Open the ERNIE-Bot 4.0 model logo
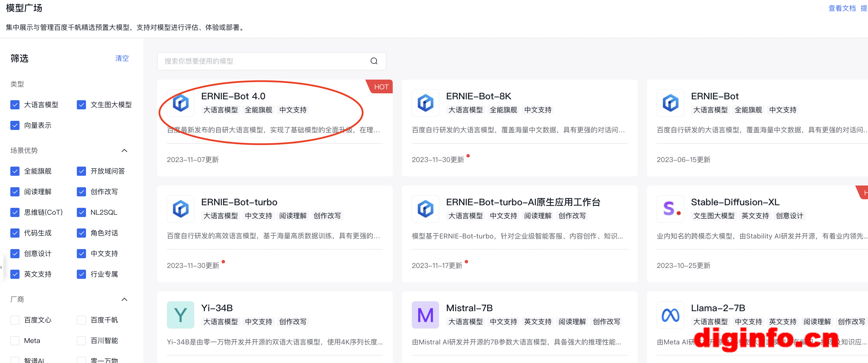This screenshot has height=363, width=868. pyautogui.click(x=181, y=103)
